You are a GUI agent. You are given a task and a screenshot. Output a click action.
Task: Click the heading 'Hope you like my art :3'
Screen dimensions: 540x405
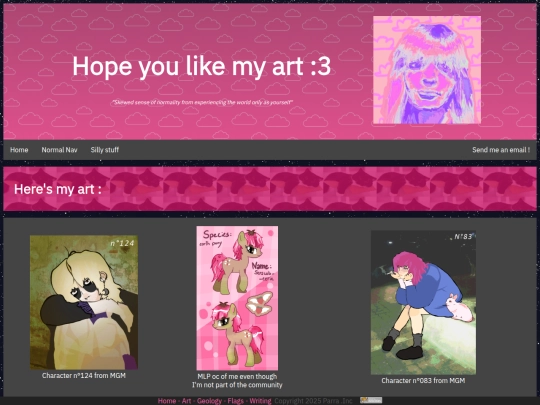(x=202, y=66)
